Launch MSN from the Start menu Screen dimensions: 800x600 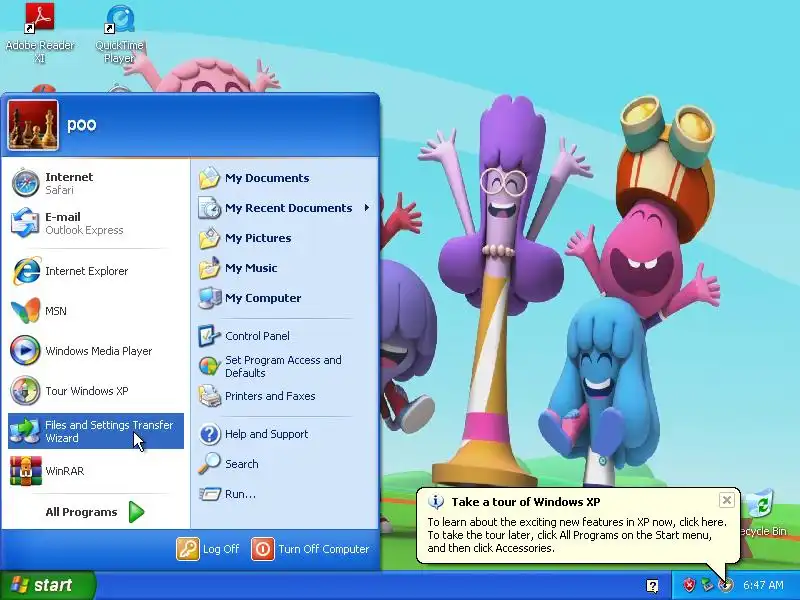click(96, 311)
